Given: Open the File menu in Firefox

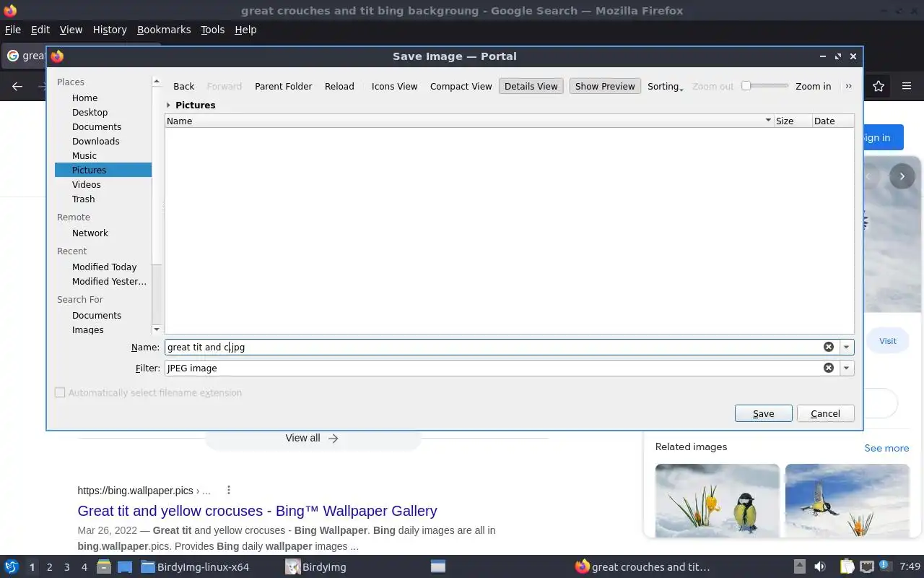Looking at the screenshot, I should 13,30.
